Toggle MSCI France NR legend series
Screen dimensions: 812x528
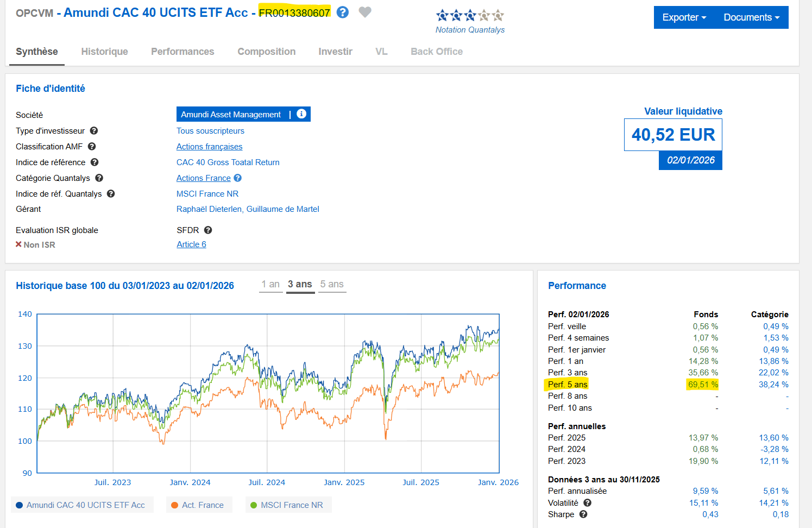[x=287, y=505]
